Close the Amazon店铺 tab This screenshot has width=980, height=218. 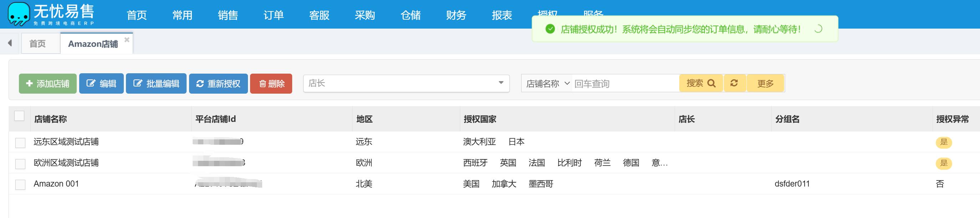coord(127,40)
